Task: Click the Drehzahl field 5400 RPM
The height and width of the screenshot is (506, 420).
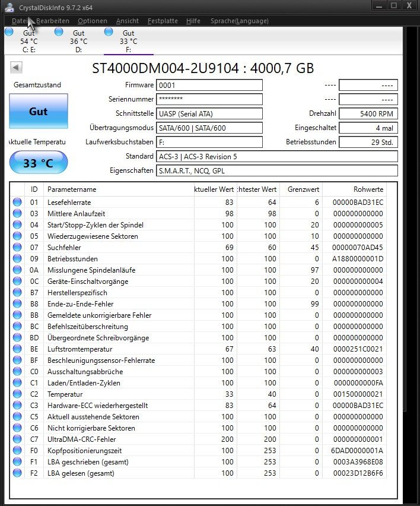Action: (x=368, y=113)
